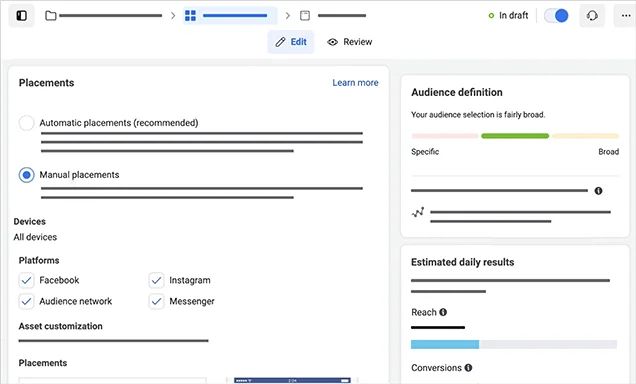Viewport: 636px width, 384px height.
Task: Select Manual placements radio button
Action: [26, 175]
